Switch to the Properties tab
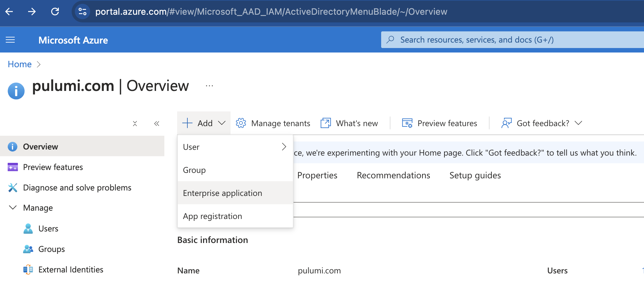Image resolution: width=644 pixels, height=283 pixels. pyautogui.click(x=317, y=175)
